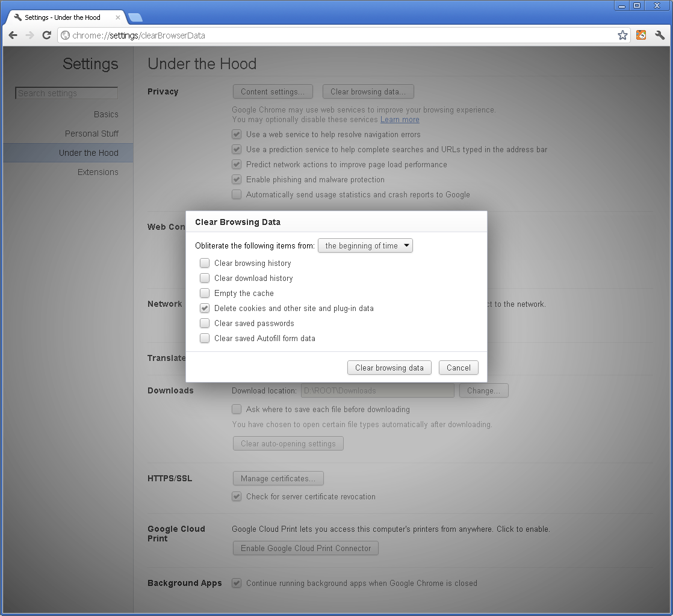Open the time range dropdown
673x616 pixels.
tap(365, 246)
